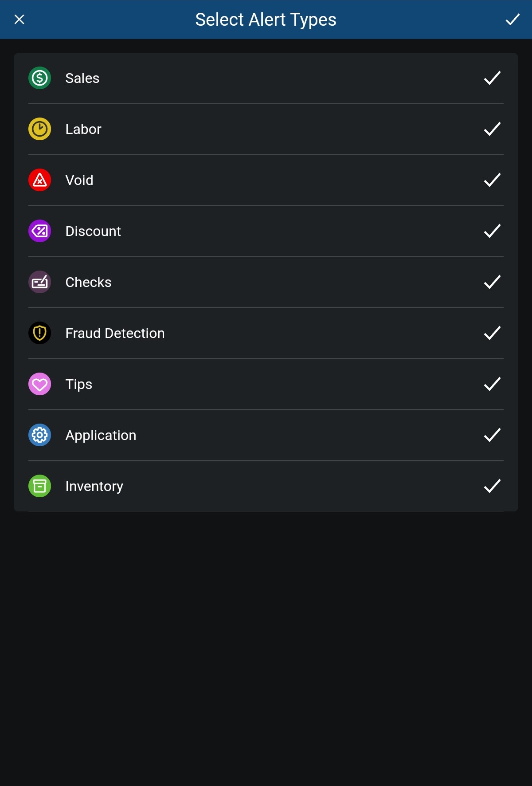Deselect the Labor alert checkmark
532x786 pixels.
(x=492, y=129)
